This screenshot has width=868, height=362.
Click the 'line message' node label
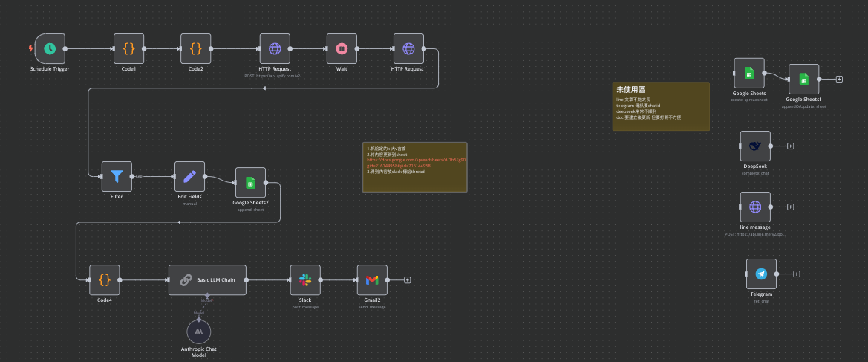pyautogui.click(x=755, y=227)
